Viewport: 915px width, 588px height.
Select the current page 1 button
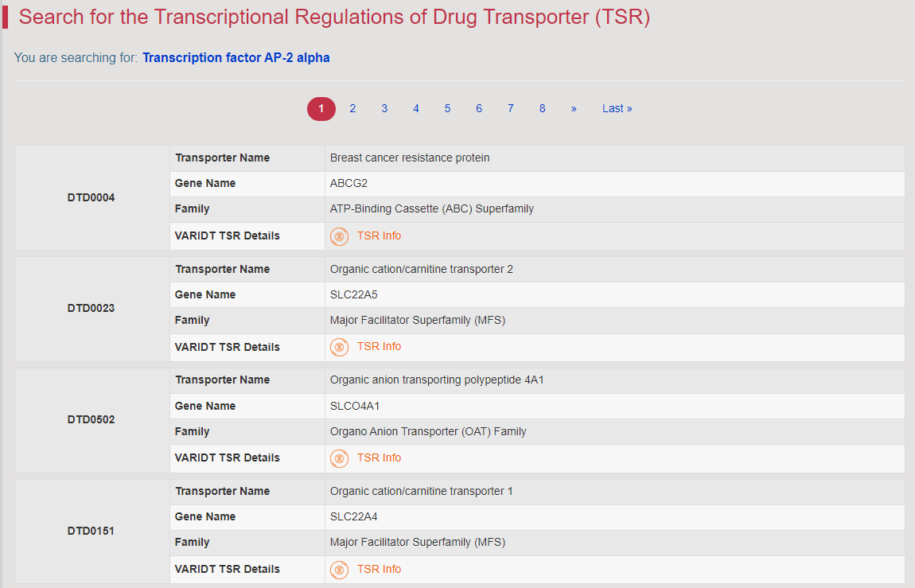click(321, 108)
